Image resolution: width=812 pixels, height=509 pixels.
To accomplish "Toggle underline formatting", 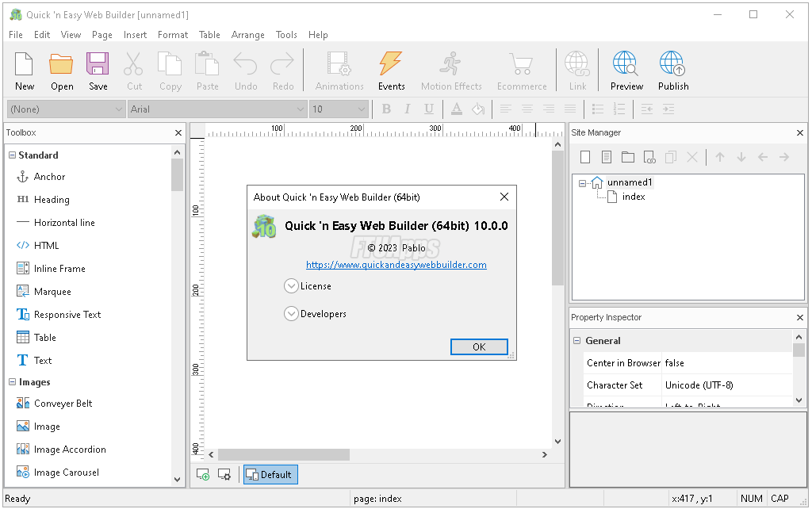I will pyautogui.click(x=429, y=109).
